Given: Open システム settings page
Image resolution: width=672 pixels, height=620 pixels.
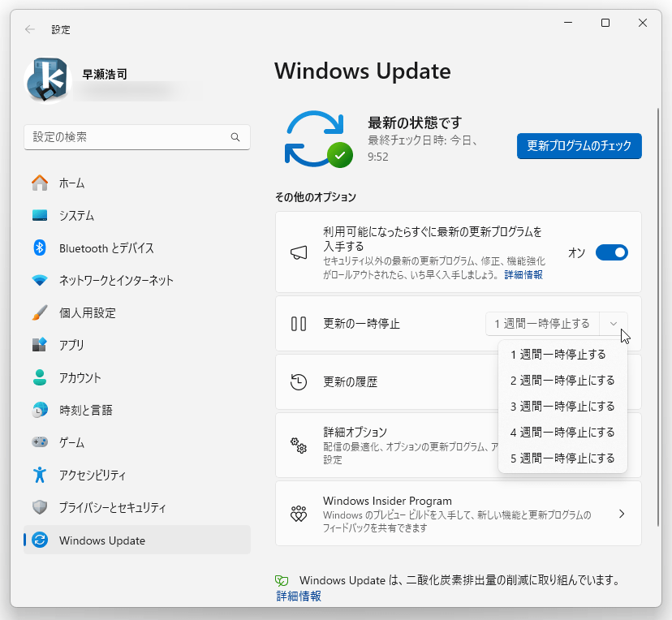Looking at the screenshot, I should click(137, 215).
